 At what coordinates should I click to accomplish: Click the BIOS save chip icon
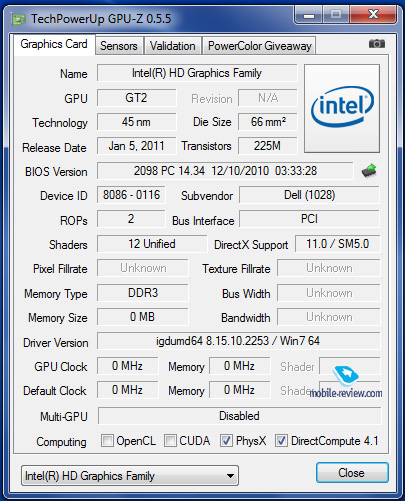(x=369, y=171)
